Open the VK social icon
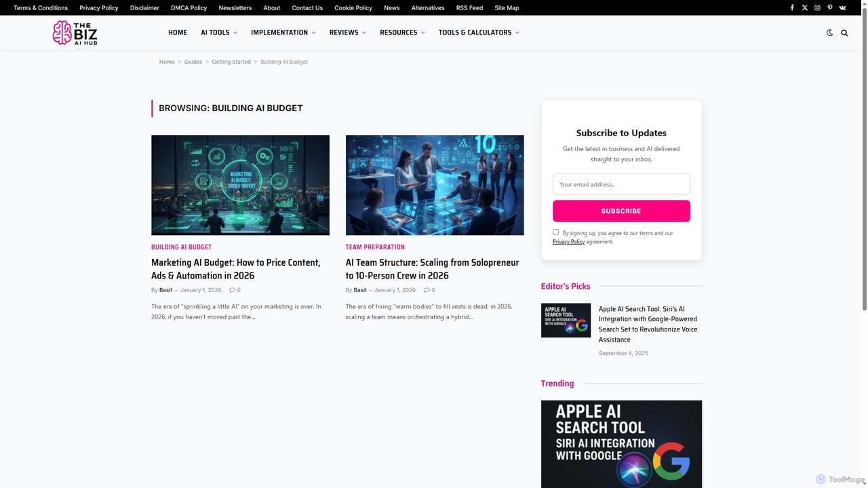This screenshot has height=488, width=868. pos(842,7)
